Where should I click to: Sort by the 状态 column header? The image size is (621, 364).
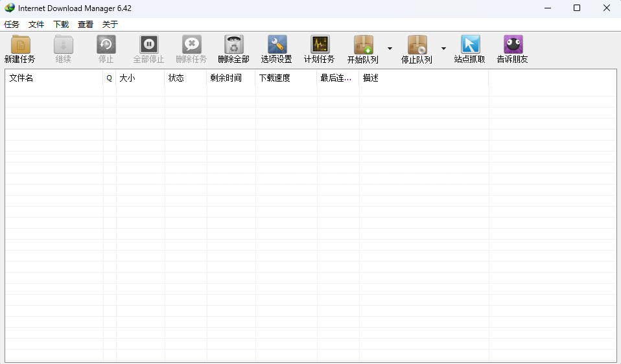click(x=186, y=78)
